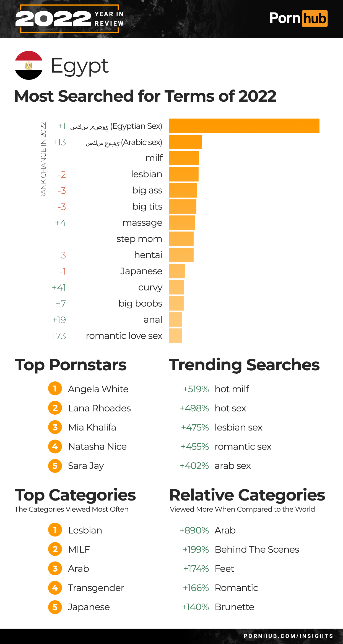Click the number 5 badge beside Sara Jay

(55, 466)
